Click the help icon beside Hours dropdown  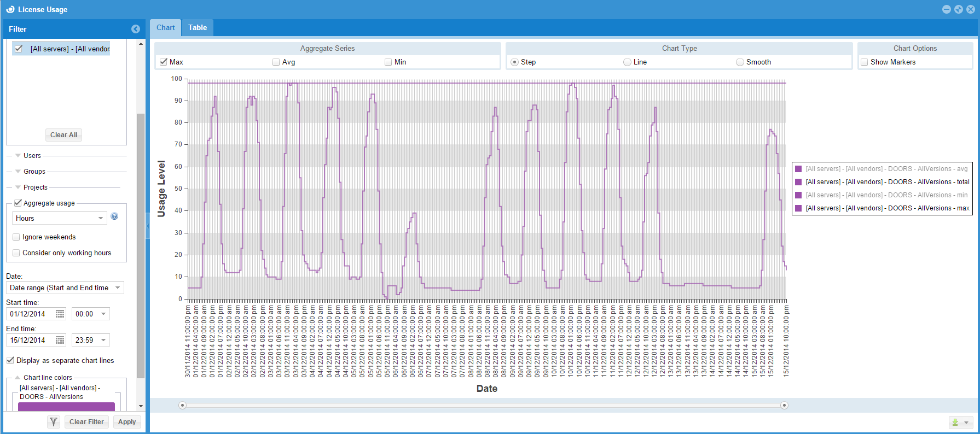(114, 216)
